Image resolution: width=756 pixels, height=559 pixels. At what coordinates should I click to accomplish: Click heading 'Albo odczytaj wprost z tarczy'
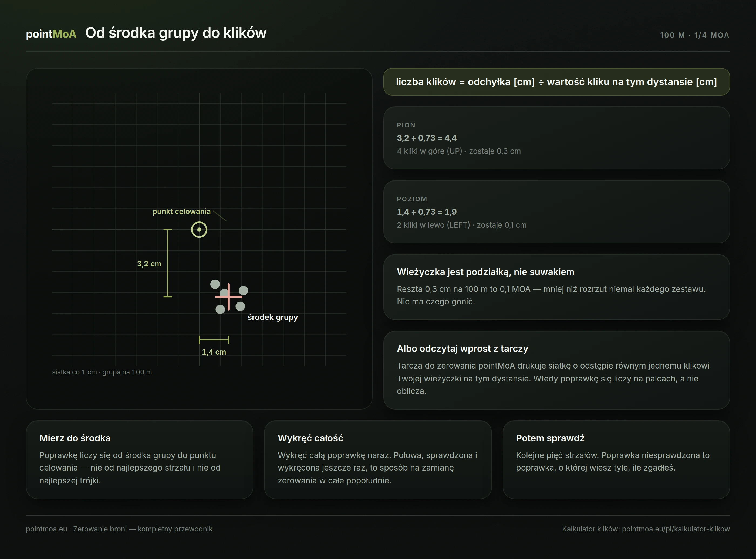tap(463, 349)
